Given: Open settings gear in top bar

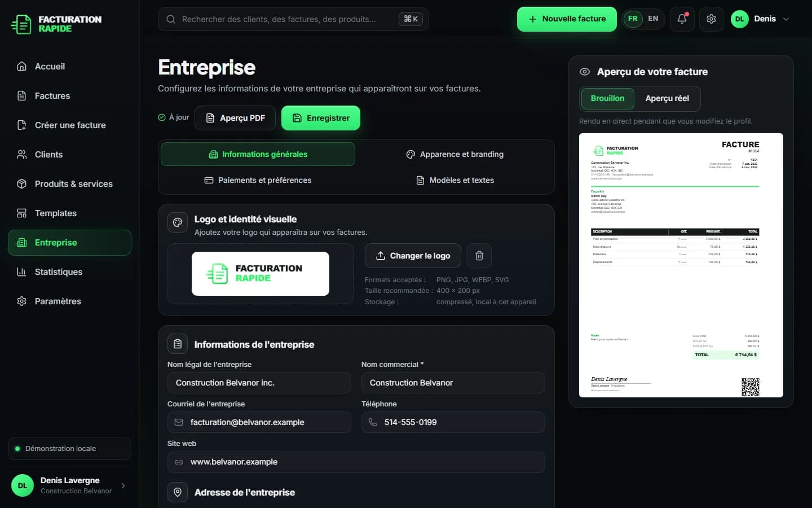Looking at the screenshot, I should (x=711, y=19).
